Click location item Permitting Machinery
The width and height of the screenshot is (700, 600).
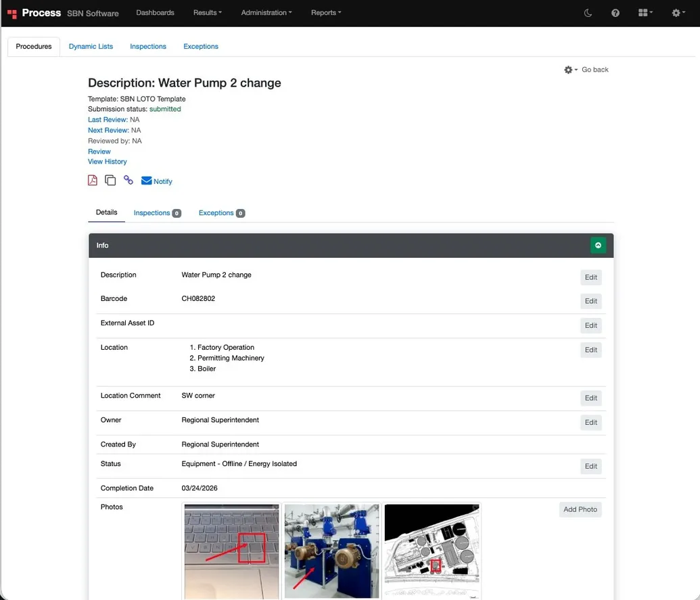click(231, 358)
